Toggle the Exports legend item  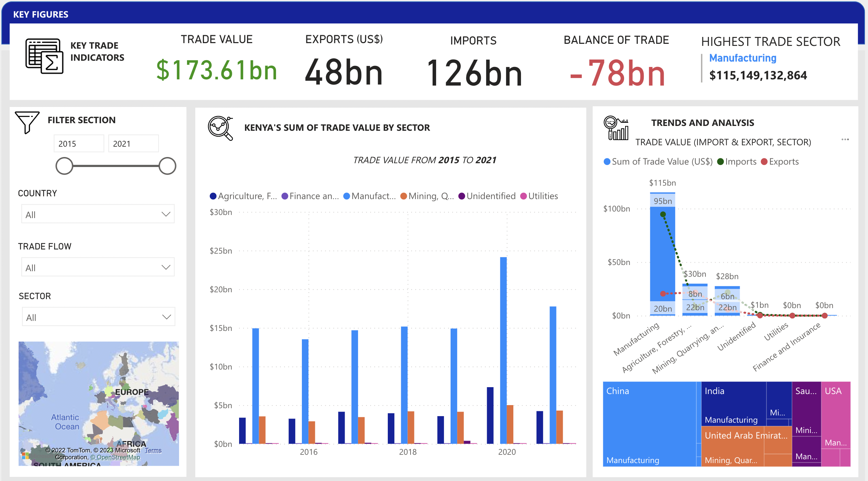[x=780, y=162]
